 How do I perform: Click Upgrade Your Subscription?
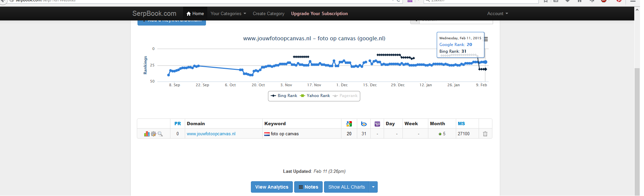[319, 14]
